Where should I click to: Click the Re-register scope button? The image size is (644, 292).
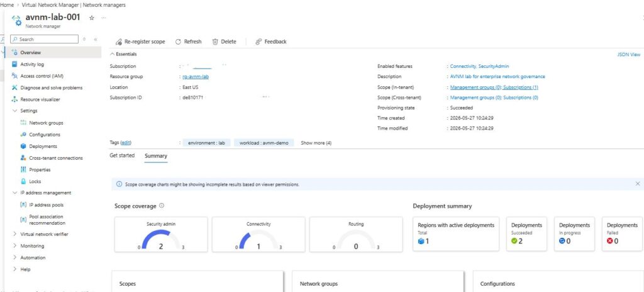140,42
